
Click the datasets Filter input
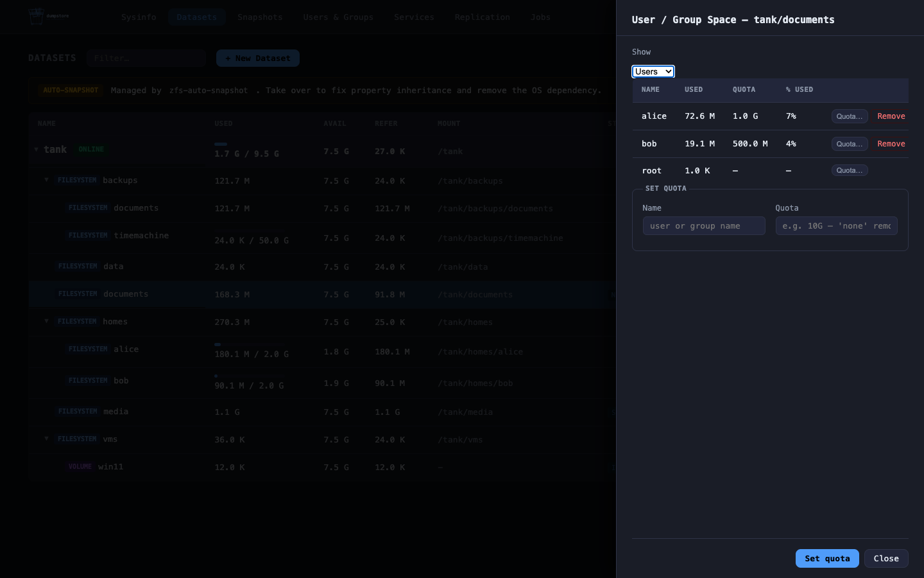pyautogui.click(x=146, y=58)
